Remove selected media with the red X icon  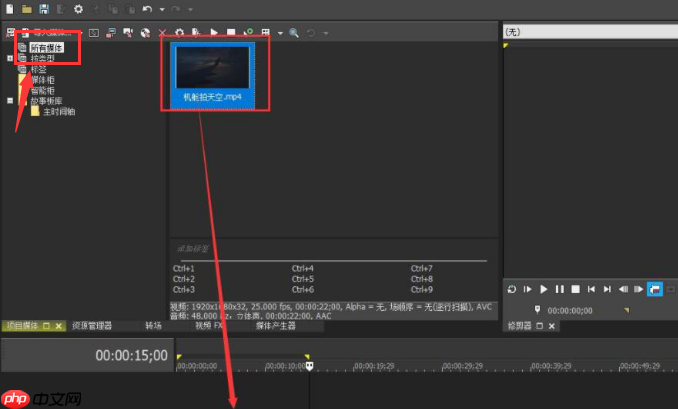162,33
